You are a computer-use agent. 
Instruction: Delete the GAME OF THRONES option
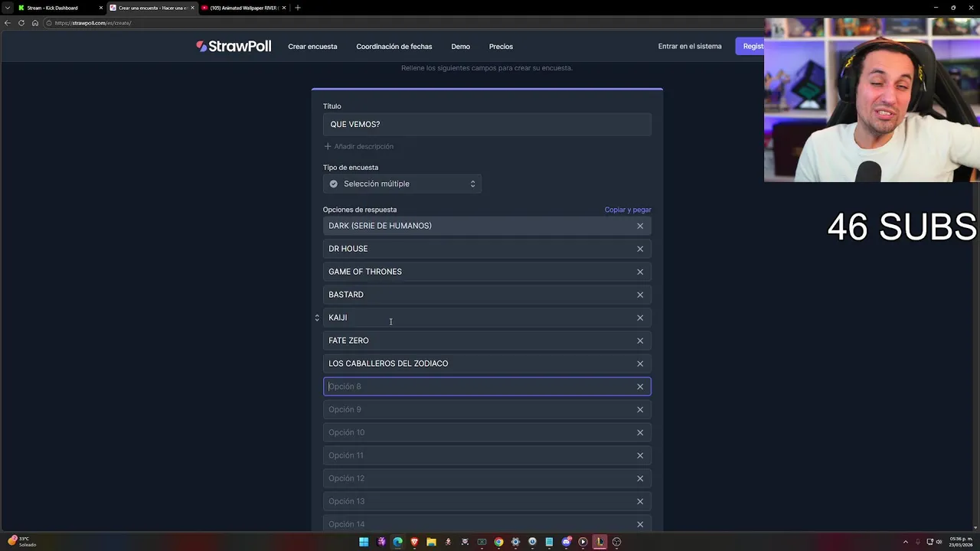[640, 272]
